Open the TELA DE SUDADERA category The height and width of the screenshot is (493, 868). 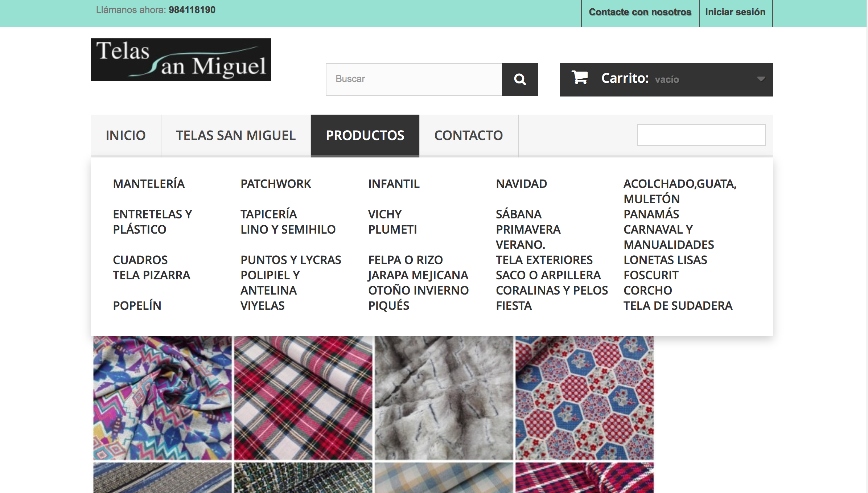(678, 306)
